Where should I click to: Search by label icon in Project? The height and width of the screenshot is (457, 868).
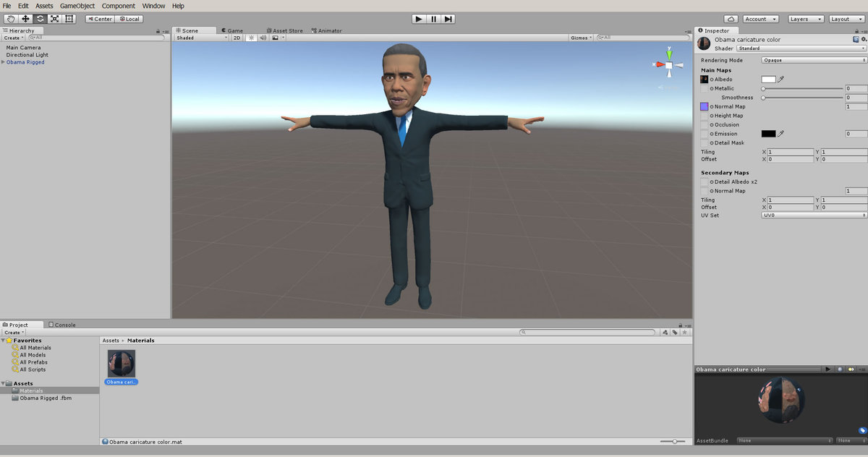pos(675,333)
